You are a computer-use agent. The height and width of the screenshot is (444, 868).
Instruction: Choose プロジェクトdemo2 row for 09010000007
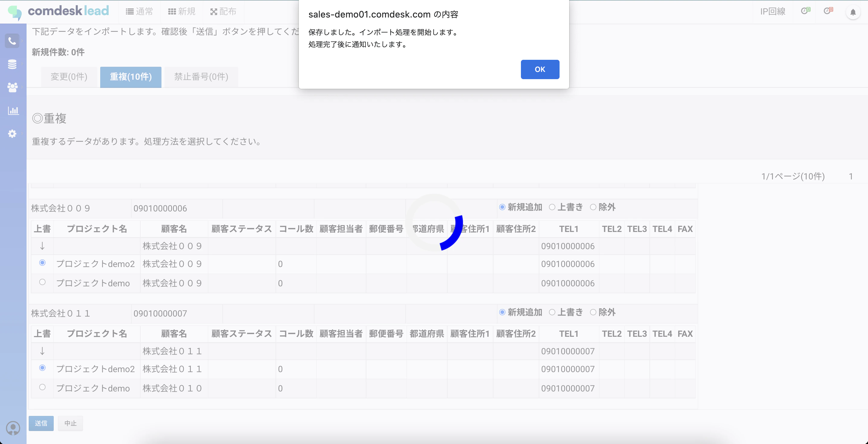pyautogui.click(x=42, y=368)
